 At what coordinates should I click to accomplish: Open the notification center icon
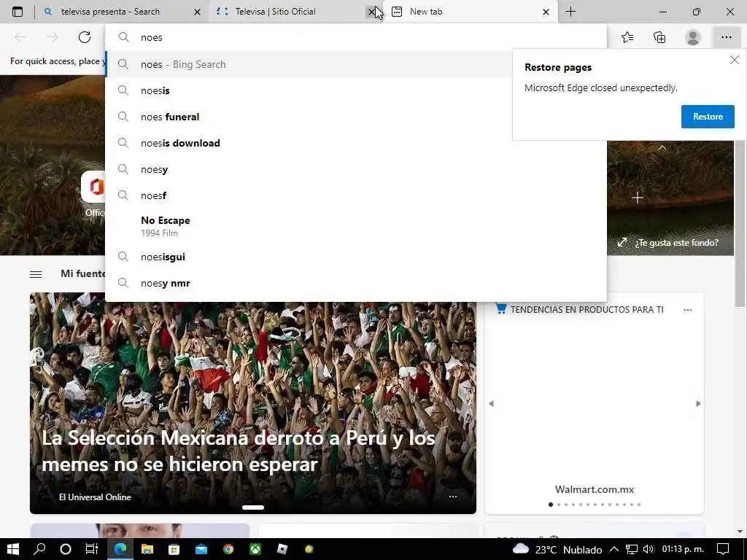click(x=723, y=550)
